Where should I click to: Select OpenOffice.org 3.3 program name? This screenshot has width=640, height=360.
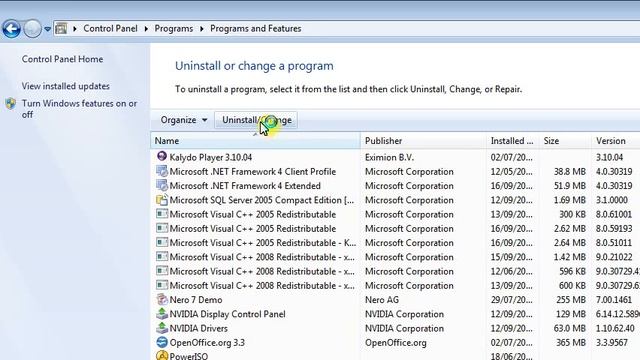(207, 342)
